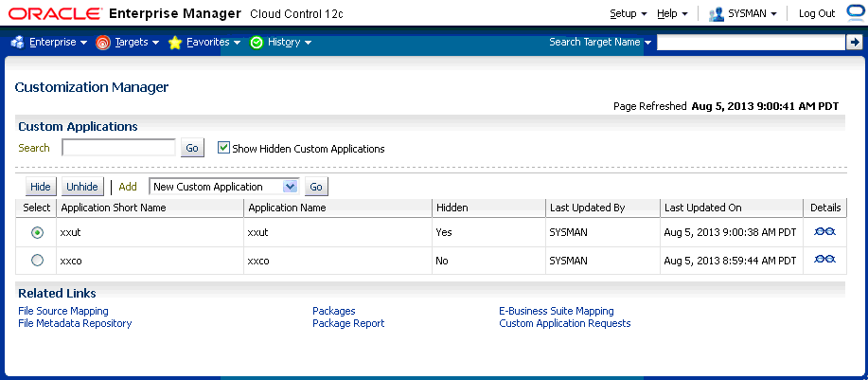
Task: Click the Favorites star icon
Action: coord(175,43)
